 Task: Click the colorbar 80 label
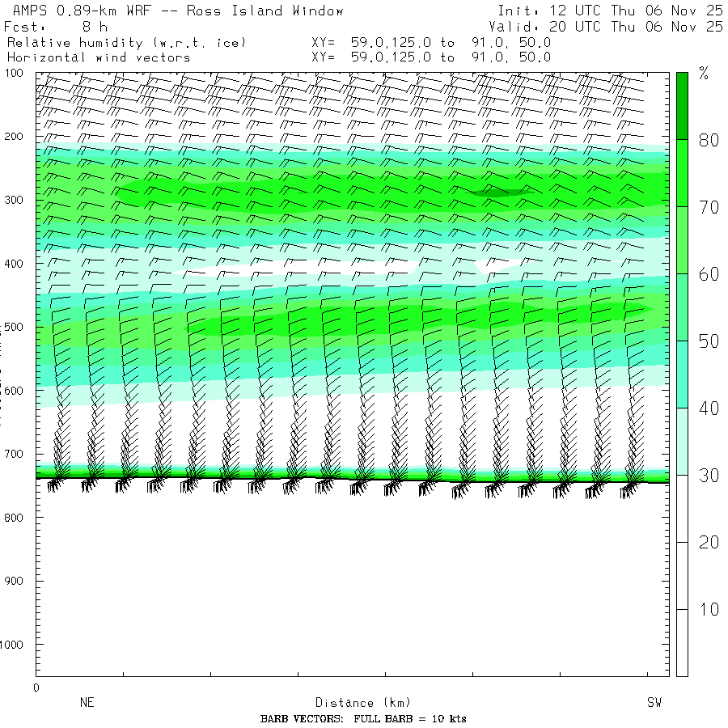click(709, 140)
